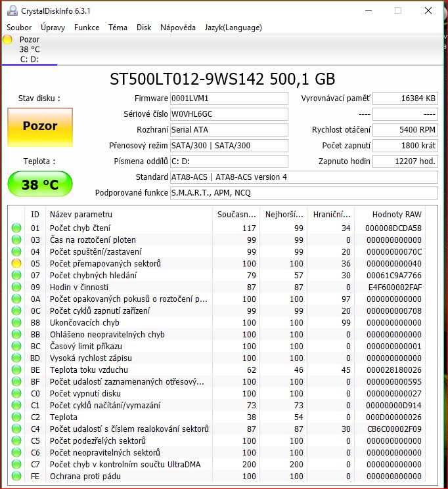Viewport: 448px width, 489px height.
Task: Click the Podporované funkce field
Action: click(303, 193)
